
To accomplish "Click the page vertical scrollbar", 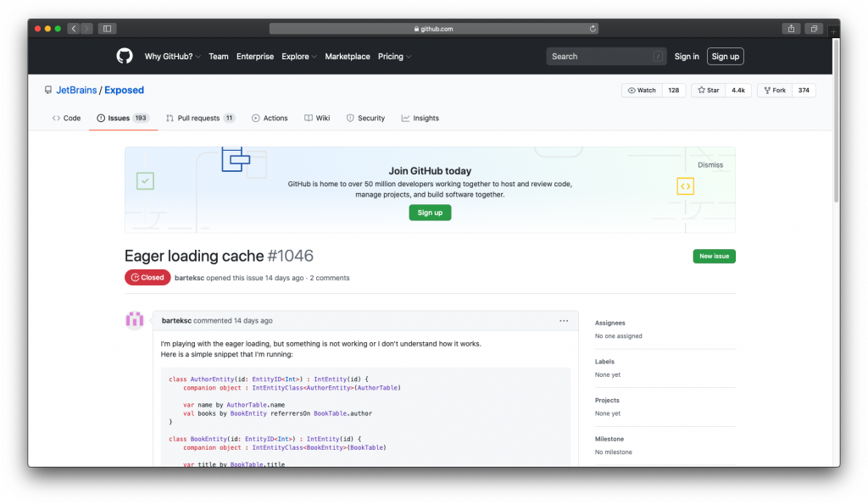I will (837, 122).
